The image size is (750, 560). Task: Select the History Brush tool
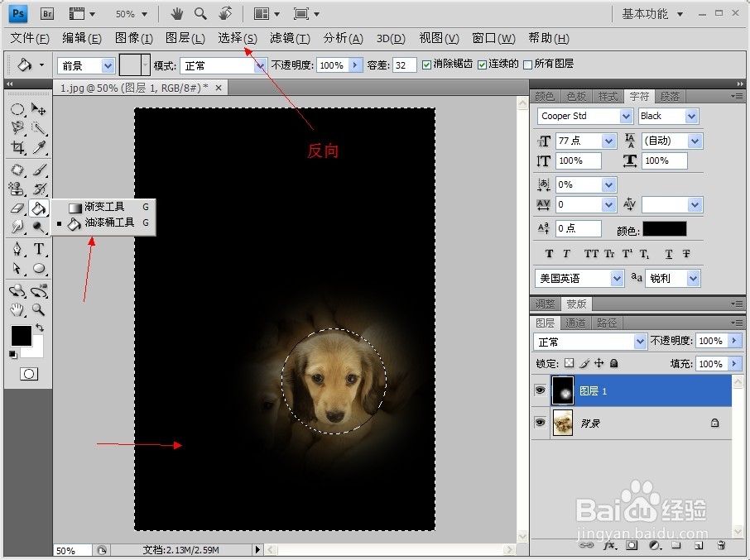(39, 189)
